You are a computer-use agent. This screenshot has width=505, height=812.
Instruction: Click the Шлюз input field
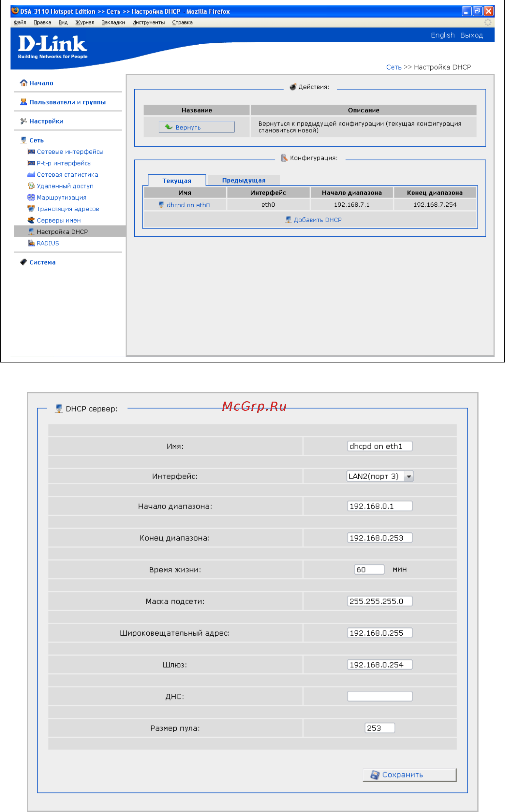point(380,664)
